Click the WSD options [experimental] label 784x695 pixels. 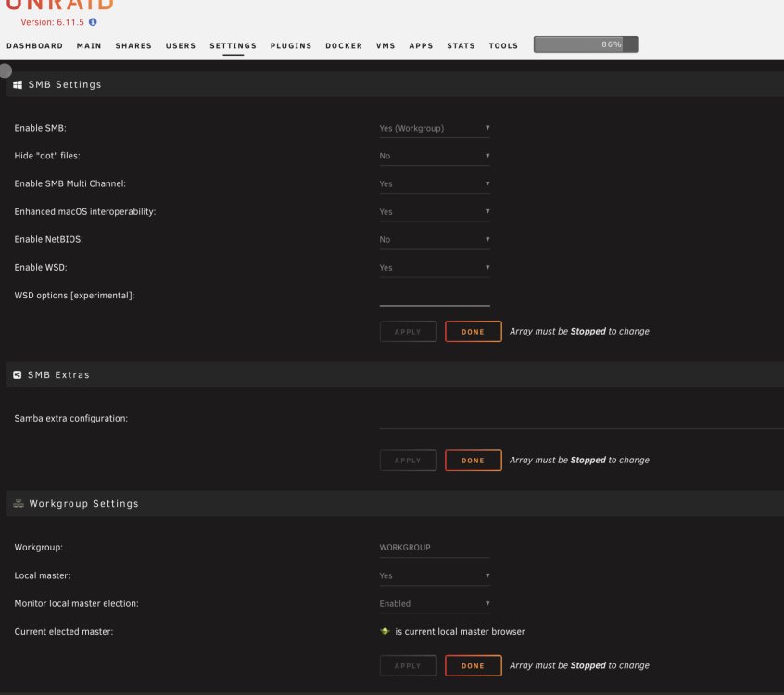pos(74,295)
